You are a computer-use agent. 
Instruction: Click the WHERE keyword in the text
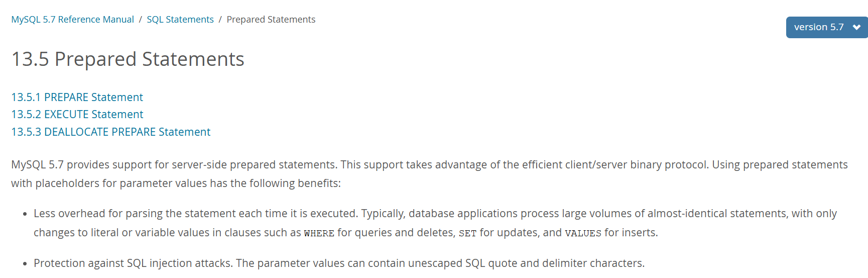click(319, 233)
